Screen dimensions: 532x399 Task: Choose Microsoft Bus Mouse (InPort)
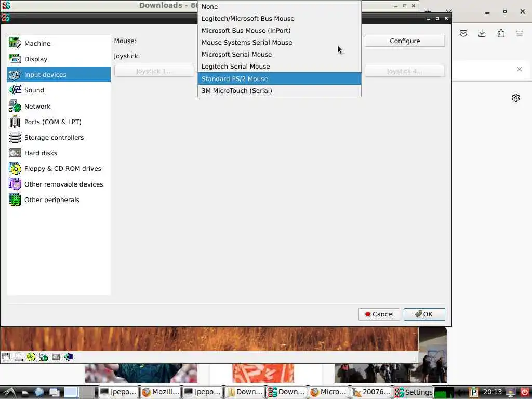click(279, 31)
